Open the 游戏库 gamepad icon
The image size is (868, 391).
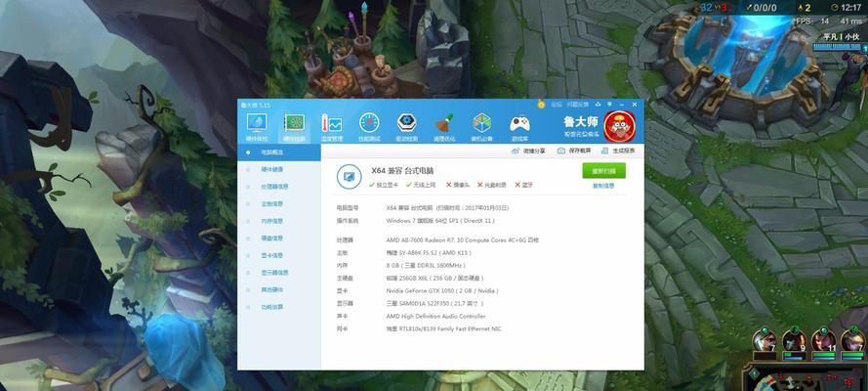[519, 127]
